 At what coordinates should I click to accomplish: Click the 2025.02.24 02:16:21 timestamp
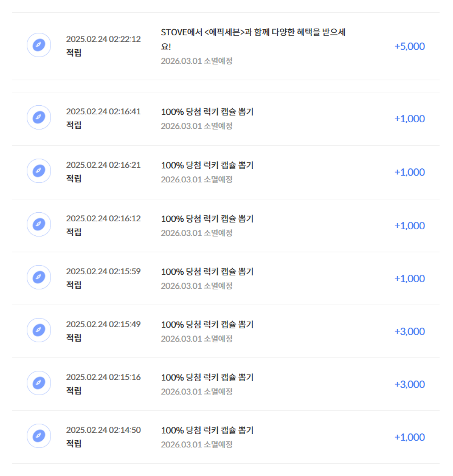click(x=103, y=165)
